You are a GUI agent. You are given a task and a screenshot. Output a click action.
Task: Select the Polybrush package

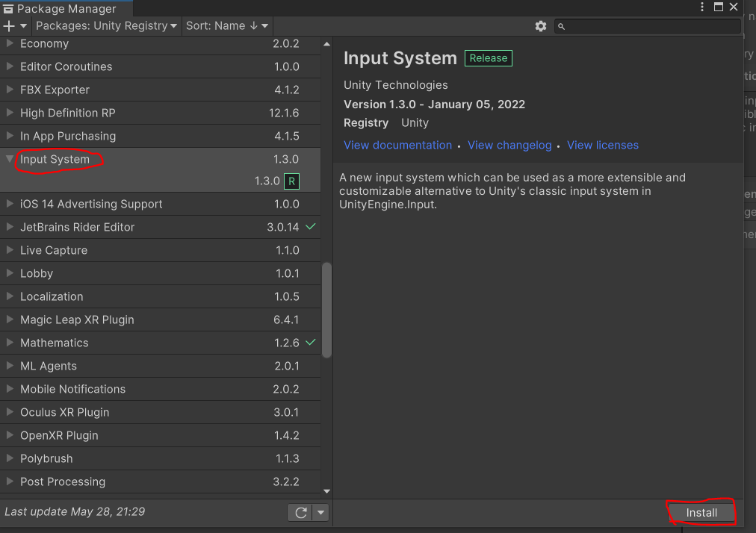[160, 458]
